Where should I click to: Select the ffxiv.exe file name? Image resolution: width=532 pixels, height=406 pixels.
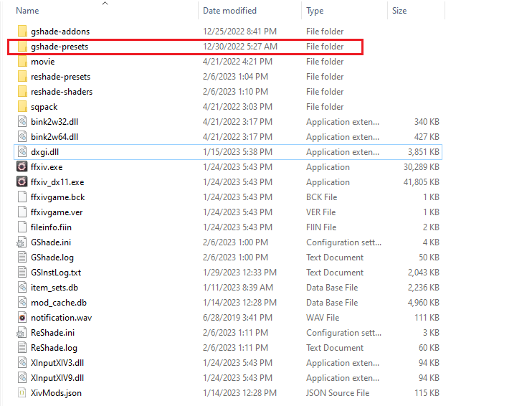pos(47,167)
